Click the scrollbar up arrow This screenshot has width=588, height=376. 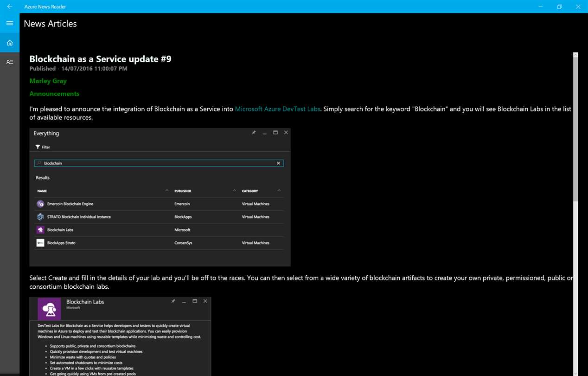(575, 55)
